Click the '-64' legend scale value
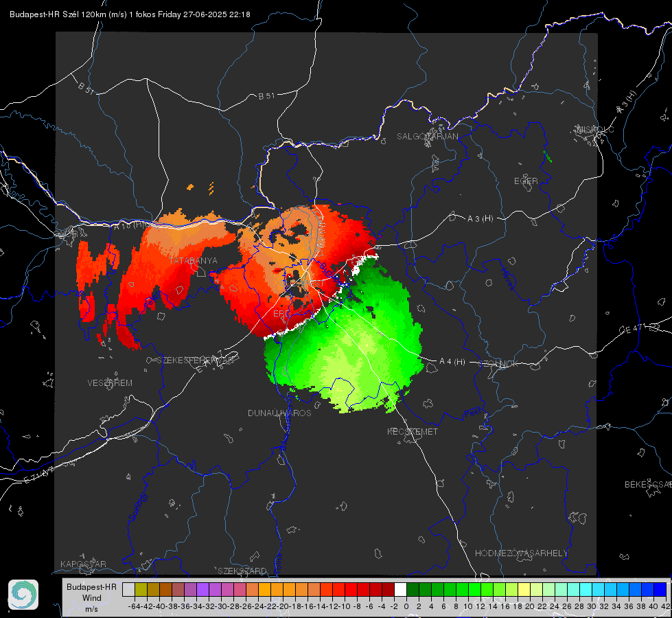 click(x=134, y=606)
